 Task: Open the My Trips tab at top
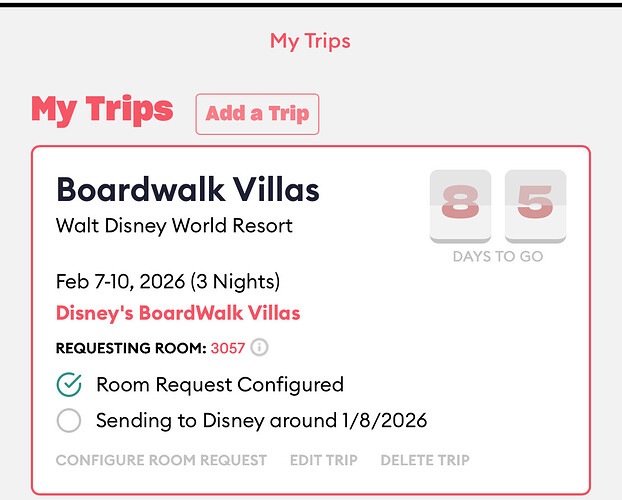click(310, 41)
